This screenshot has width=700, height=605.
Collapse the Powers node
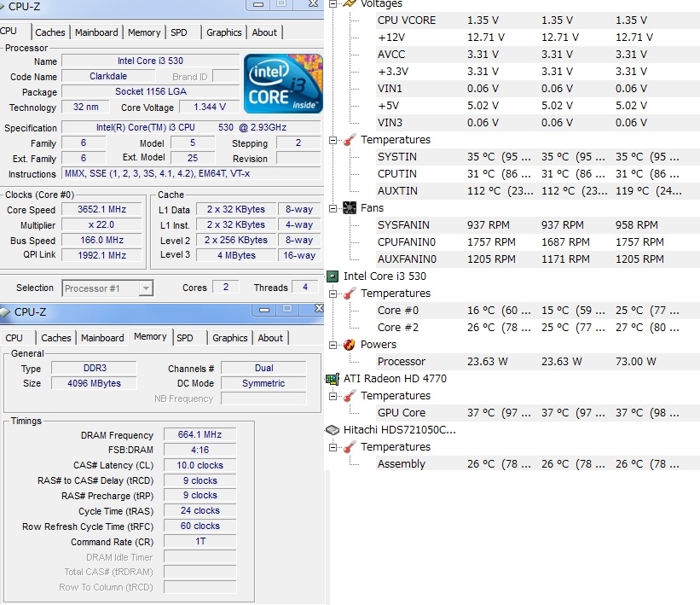pos(333,345)
